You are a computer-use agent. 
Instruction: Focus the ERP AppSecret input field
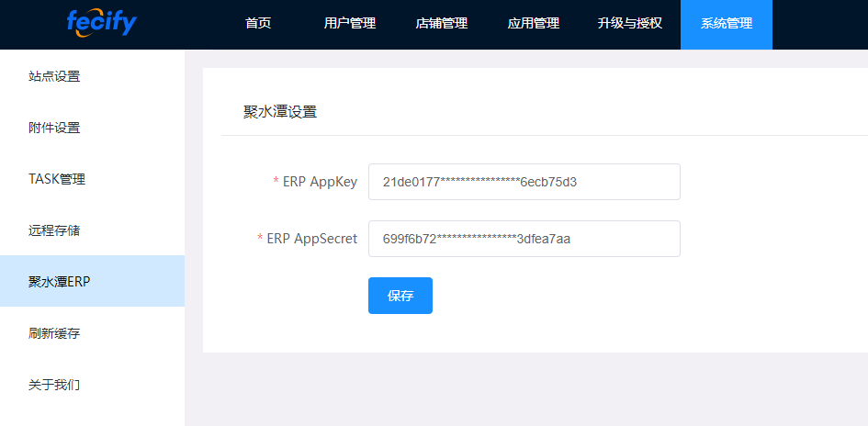point(524,239)
